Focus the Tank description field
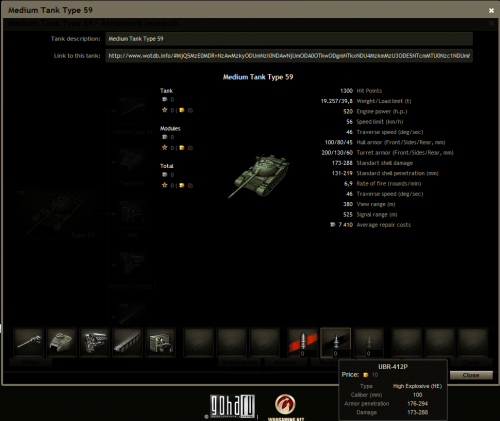 tap(289, 39)
